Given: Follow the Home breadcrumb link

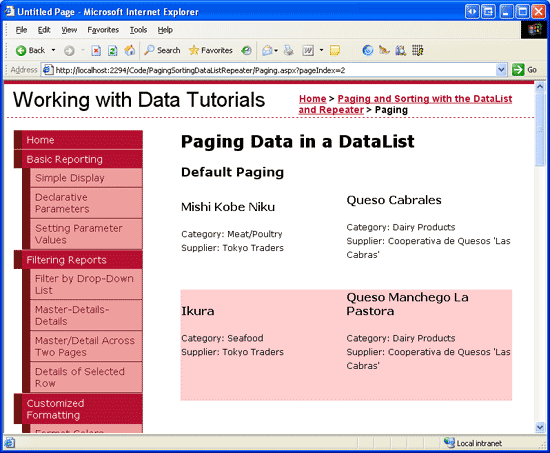Looking at the screenshot, I should (312, 99).
